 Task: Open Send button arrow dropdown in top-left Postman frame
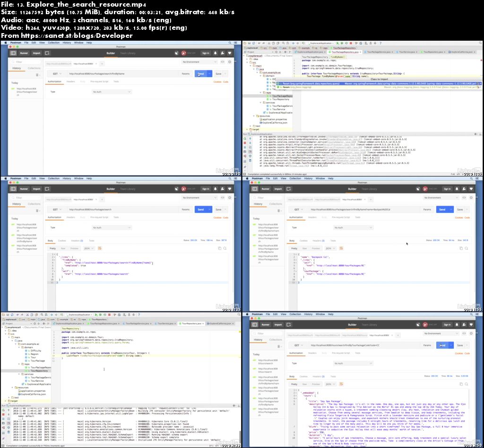pos(209,74)
